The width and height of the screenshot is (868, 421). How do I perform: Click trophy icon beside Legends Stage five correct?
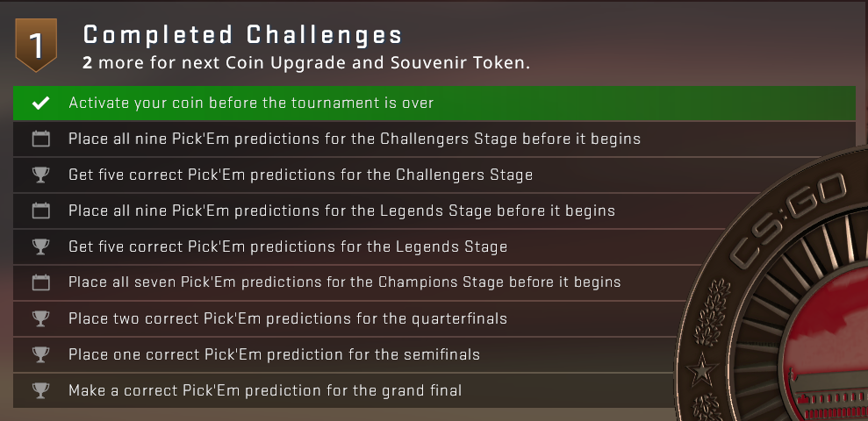39,247
